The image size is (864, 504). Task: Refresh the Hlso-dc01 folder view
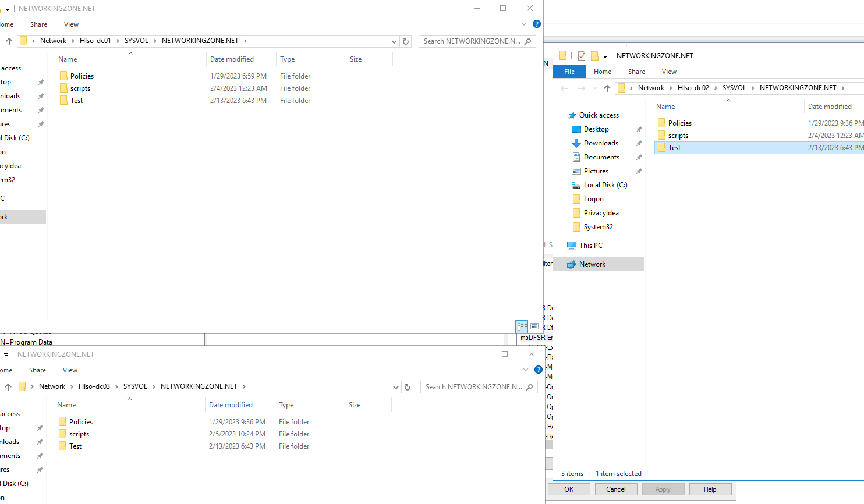coord(406,41)
